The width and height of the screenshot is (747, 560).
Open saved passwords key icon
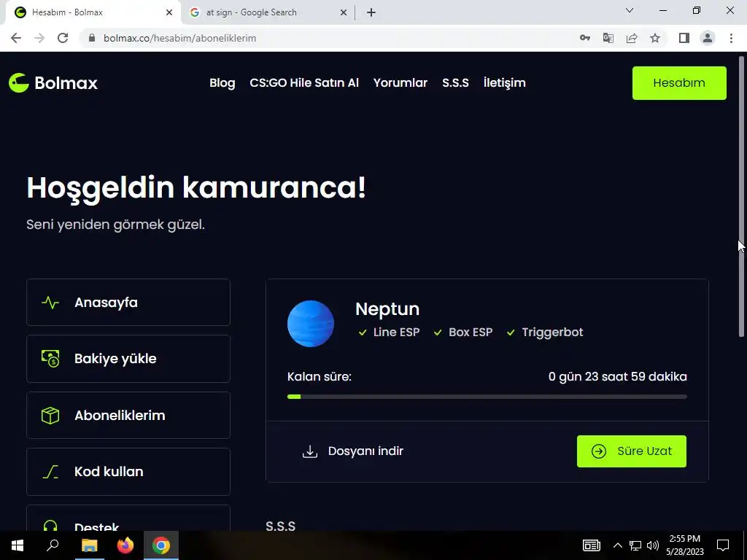click(584, 38)
